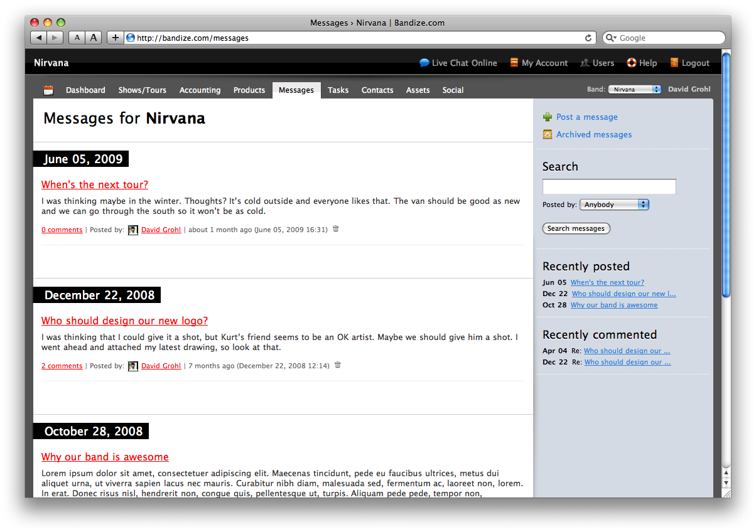The height and width of the screenshot is (532, 756).
Task: Open the 'When's the next tour?' message title
Action: tap(95, 184)
